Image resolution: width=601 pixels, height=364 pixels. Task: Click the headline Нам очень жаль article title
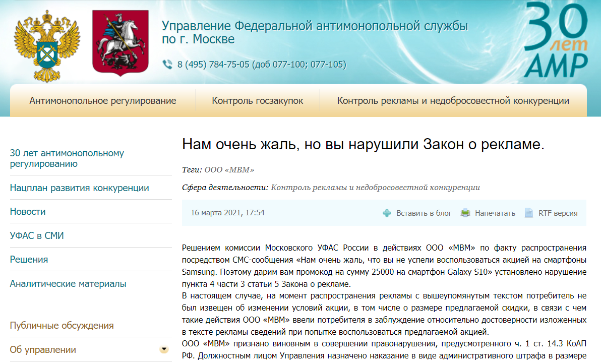pos(363,145)
